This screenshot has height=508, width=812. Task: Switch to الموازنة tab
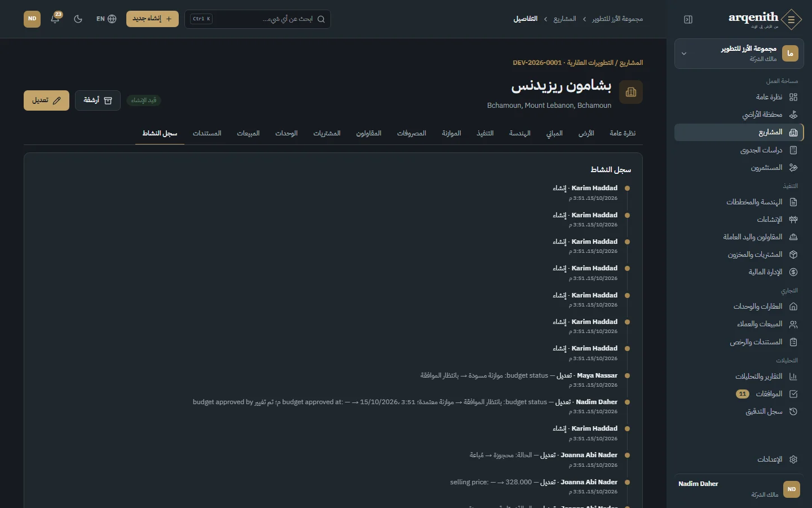(452, 133)
